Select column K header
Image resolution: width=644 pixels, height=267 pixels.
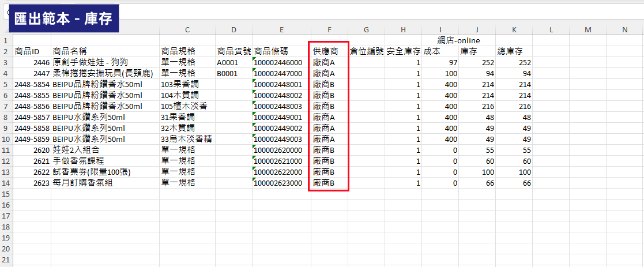click(x=514, y=29)
